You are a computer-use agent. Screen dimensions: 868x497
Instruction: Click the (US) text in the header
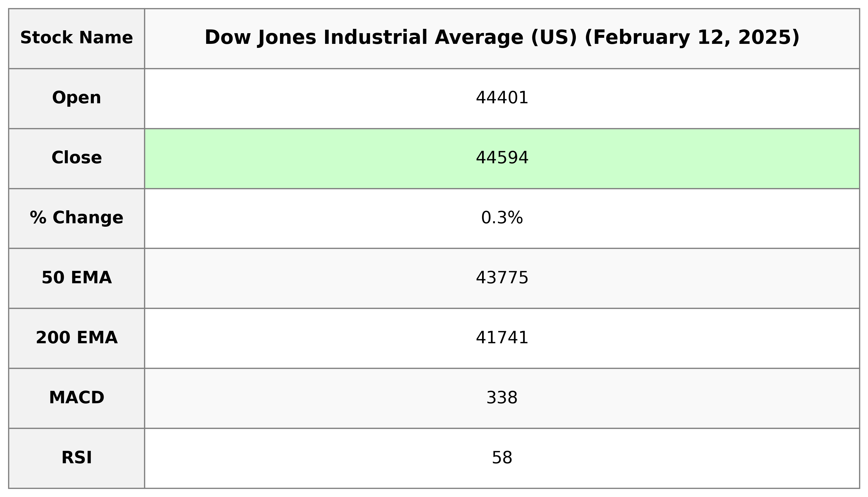(553, 37)
